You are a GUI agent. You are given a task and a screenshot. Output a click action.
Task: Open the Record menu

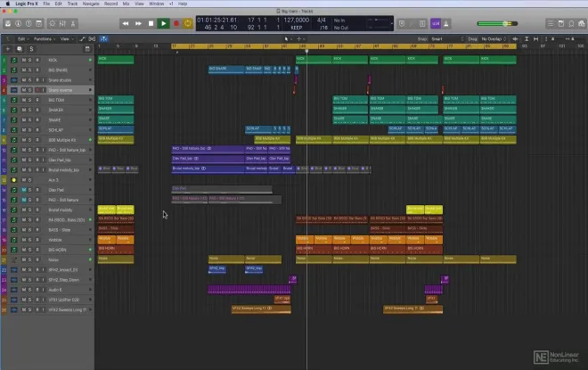coord(110,4)
